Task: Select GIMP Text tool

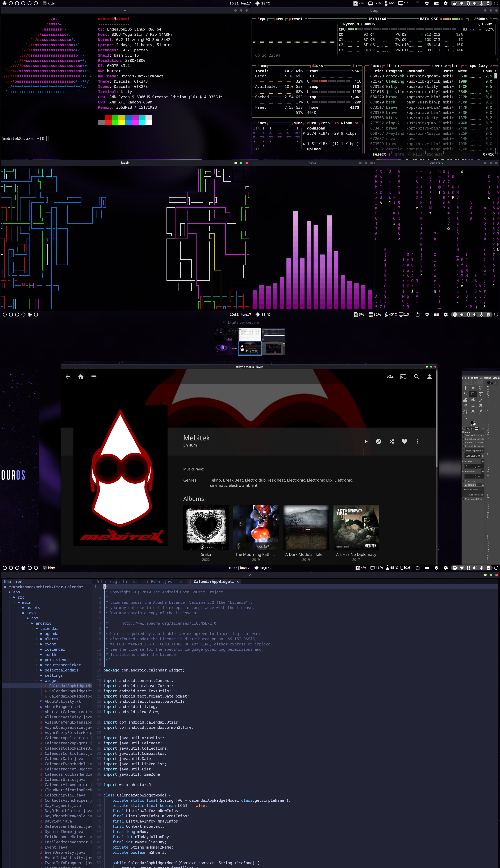Action: [473, 411]
